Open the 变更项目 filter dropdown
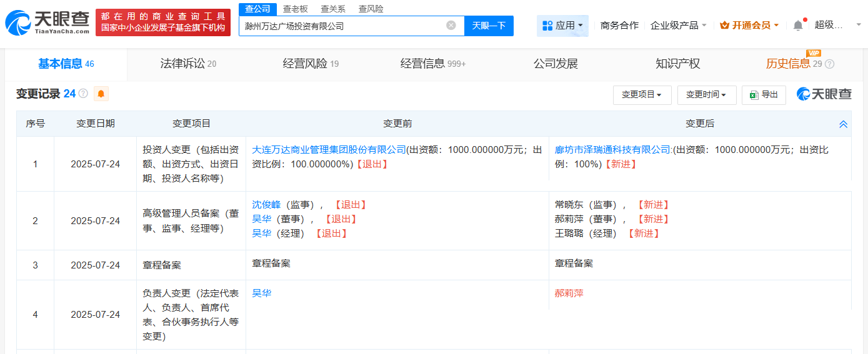The width and height of the screenshot is (868, 354). click(x=642, y=95)
